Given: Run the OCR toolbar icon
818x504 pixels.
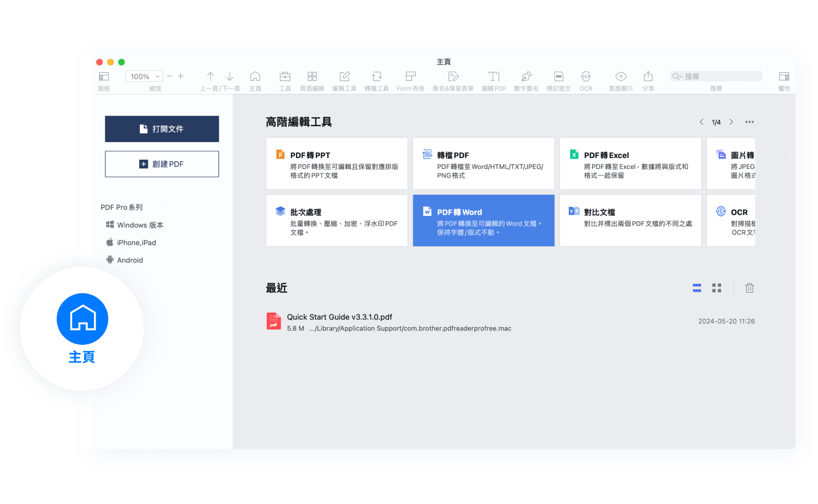Looking at the screenshot, I should 585,77.
